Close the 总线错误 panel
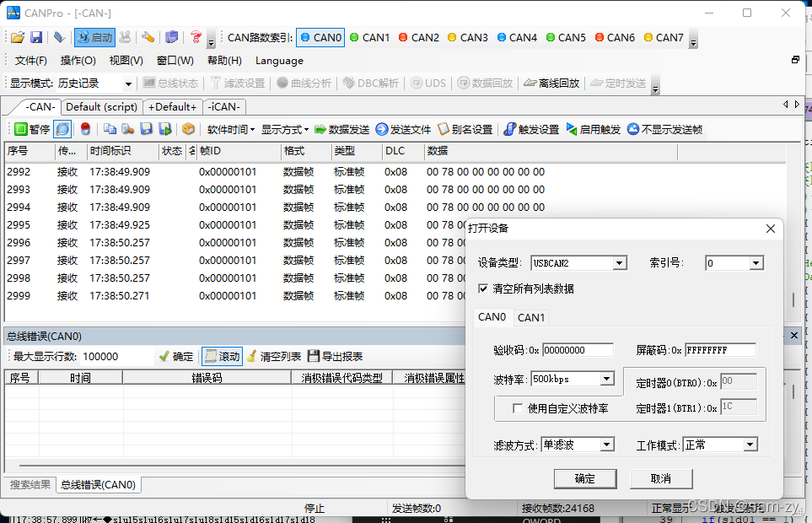This screenshot has height=523, width=812. coord(794,336)
